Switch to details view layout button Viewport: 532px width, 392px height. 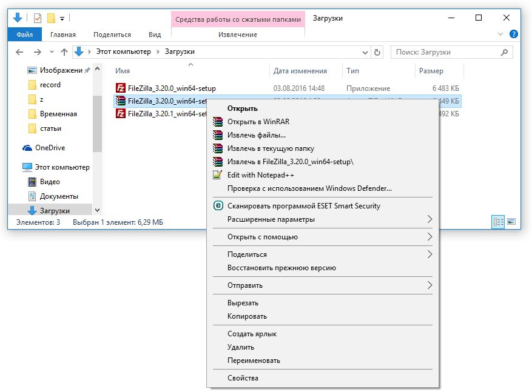point(498,222)
